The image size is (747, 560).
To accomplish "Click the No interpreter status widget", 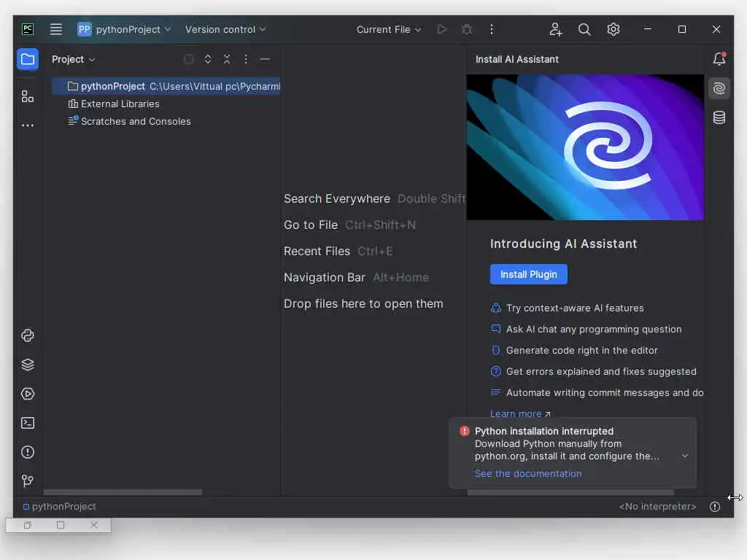I will coord(657,507).
